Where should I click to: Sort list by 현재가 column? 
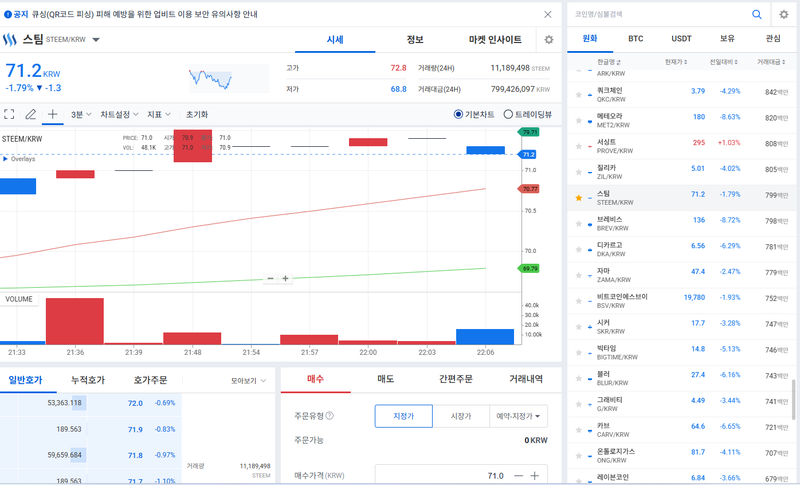(676, 62)
